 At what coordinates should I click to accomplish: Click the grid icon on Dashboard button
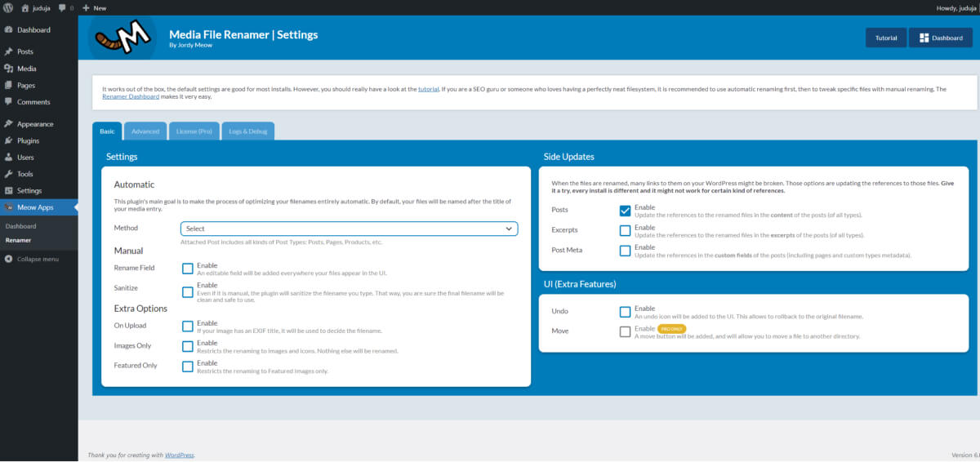coord(924,38)
